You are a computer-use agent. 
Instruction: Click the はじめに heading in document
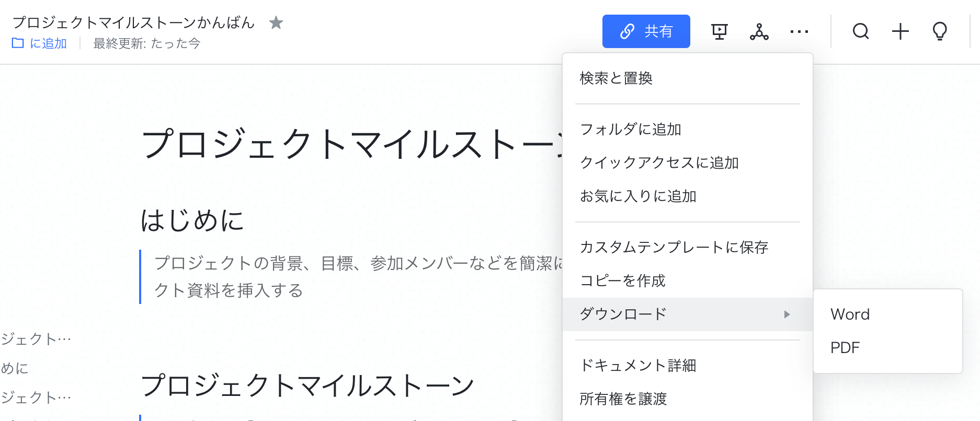coord(192,220)
